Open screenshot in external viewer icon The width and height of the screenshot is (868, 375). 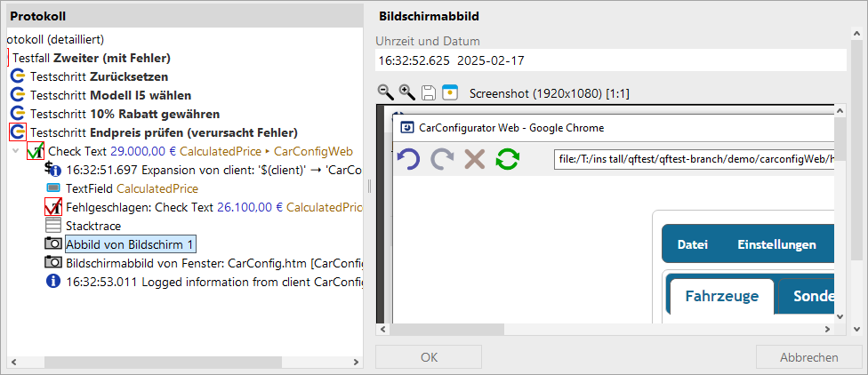(451, 92)
